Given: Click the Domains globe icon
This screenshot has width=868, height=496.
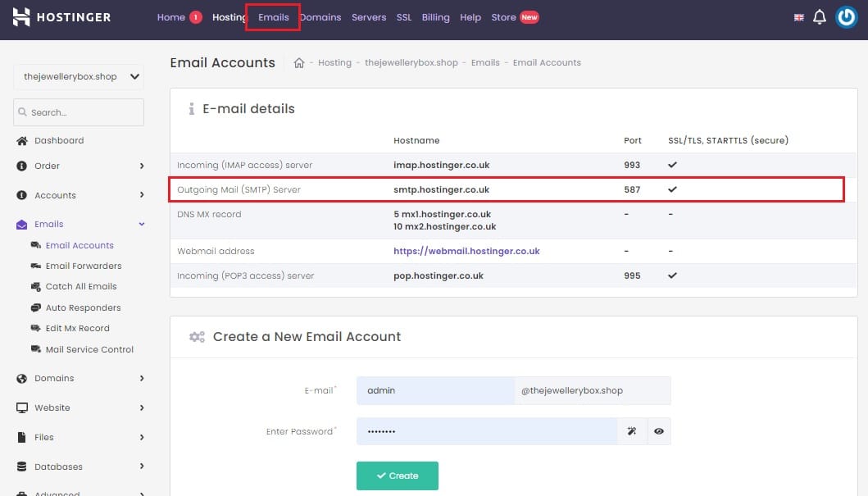Looking at the screenshot, I should pos(21,379).
